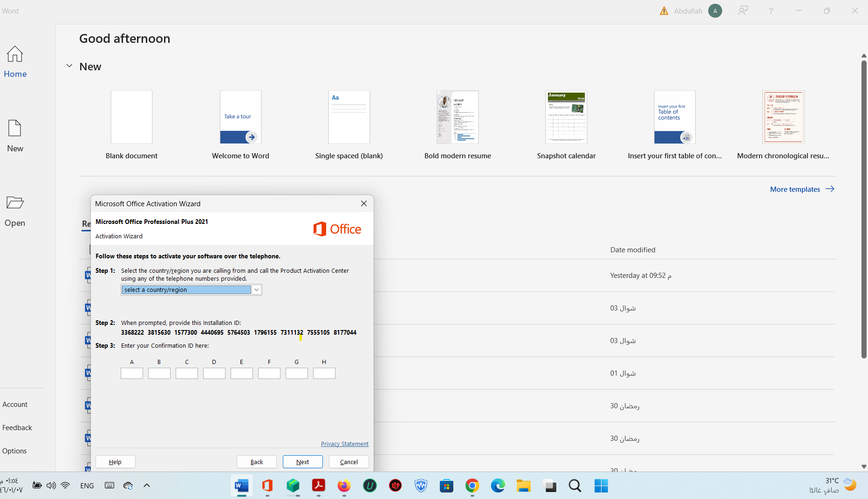Click Confirmation ID field G

click(297, 373)
